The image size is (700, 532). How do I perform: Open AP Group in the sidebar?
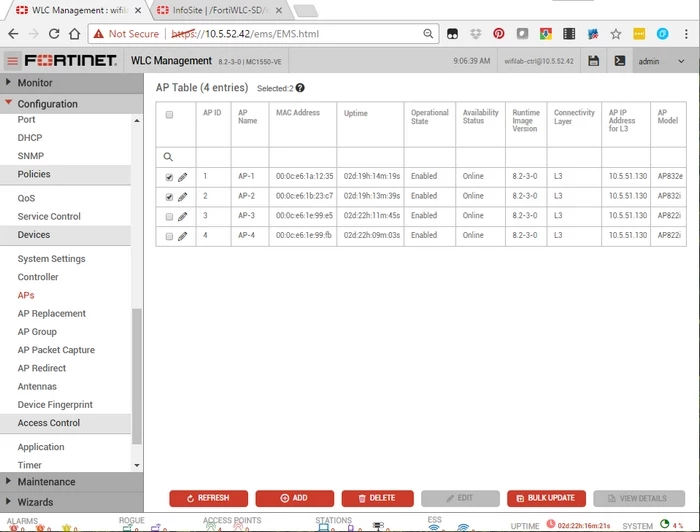pos(37,332)
